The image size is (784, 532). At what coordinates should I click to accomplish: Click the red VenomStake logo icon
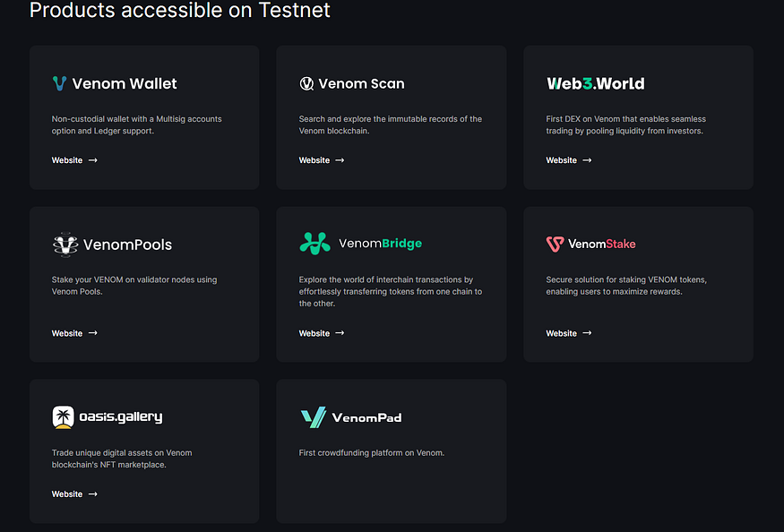pos(555,244)
